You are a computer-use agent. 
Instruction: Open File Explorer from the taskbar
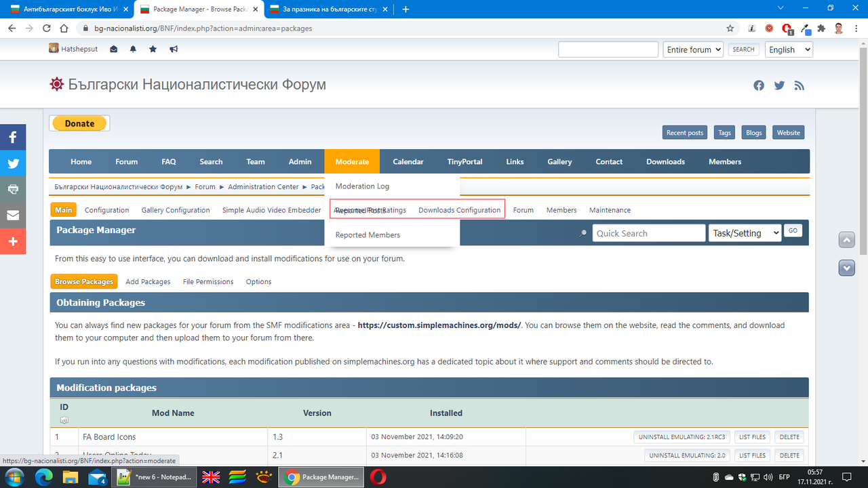pyautogui.click(x=71, y=477)
